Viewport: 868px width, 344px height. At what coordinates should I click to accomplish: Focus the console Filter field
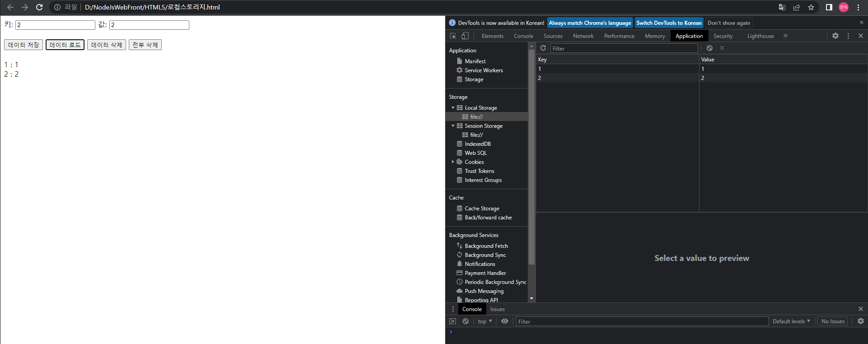tap(642, 321)
